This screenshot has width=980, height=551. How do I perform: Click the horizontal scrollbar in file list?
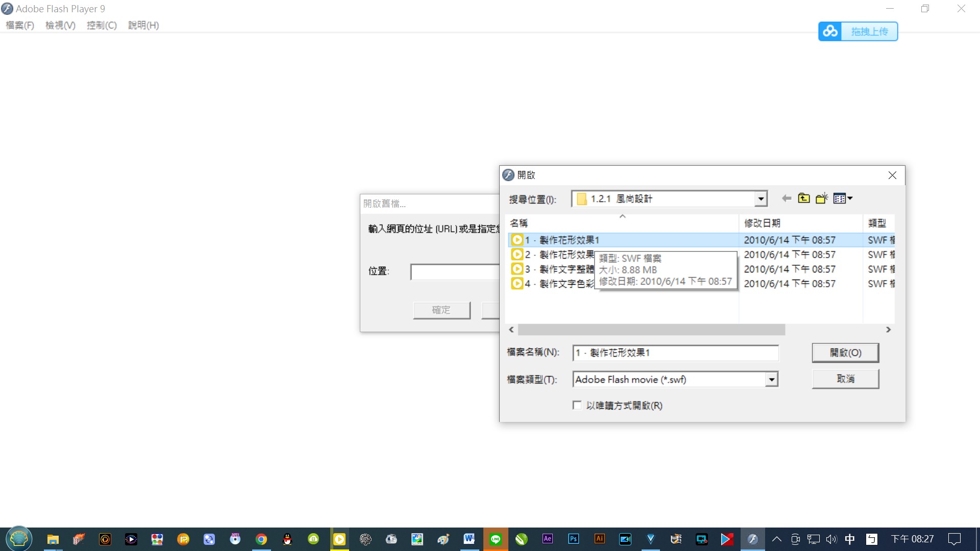tap(651, 330)
